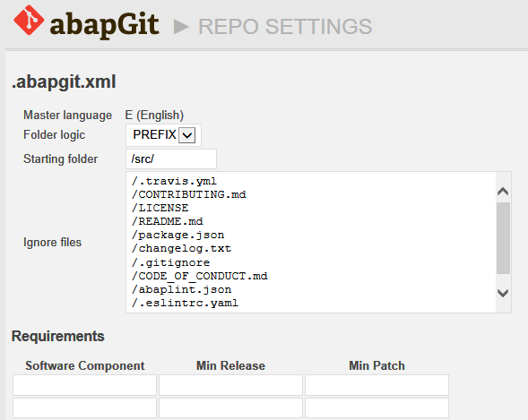Click the Ignore files scroll up arrow
The width and height of the screenshot is (528, 420).
[503, 191]
